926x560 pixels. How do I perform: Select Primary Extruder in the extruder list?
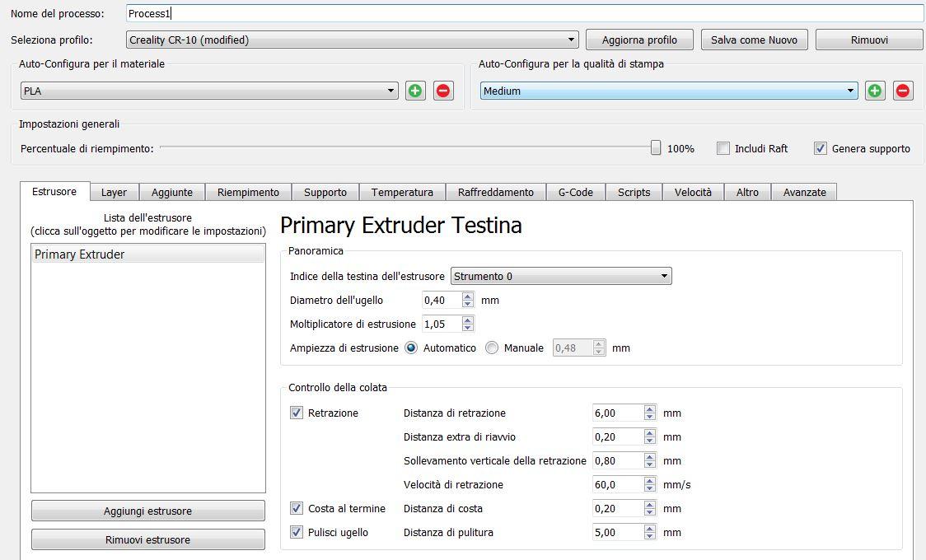click(x=147, y=254)
